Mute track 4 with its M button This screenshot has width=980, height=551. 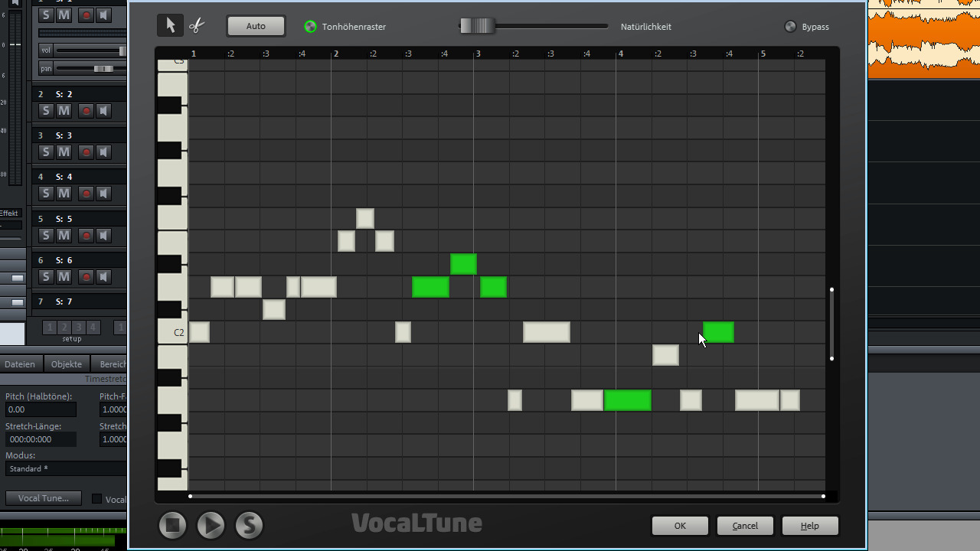(64, 194)
